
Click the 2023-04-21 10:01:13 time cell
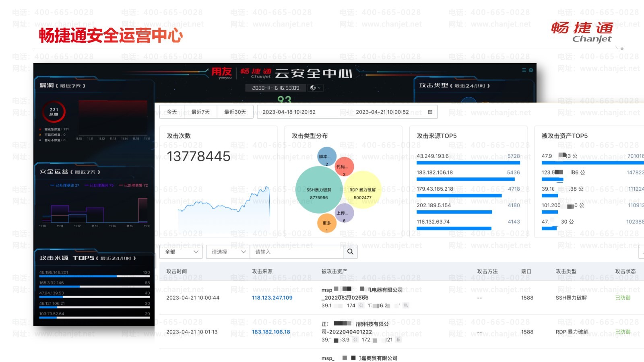(192, 332)
